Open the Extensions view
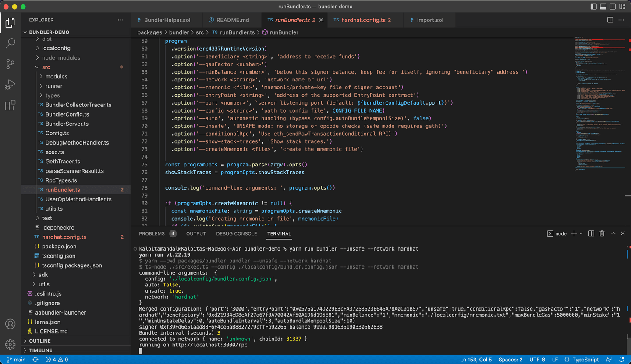 coord(10,106)
